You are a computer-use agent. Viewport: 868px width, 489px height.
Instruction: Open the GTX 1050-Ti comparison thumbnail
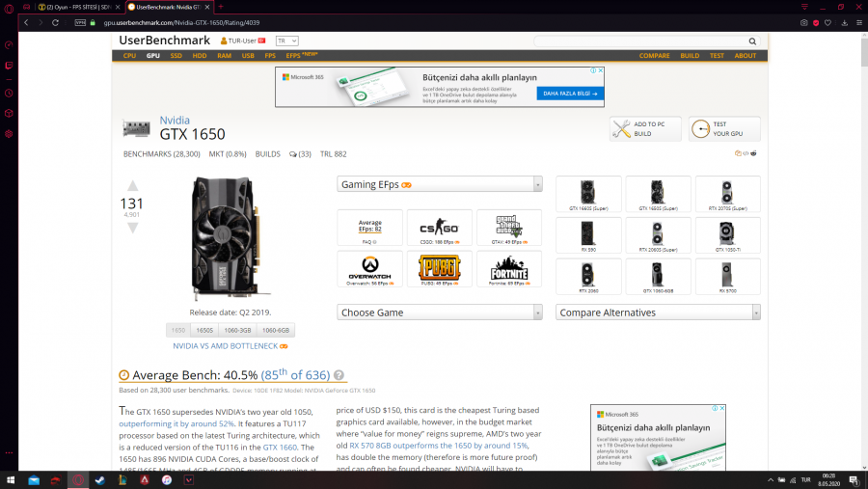click(727, 235)
